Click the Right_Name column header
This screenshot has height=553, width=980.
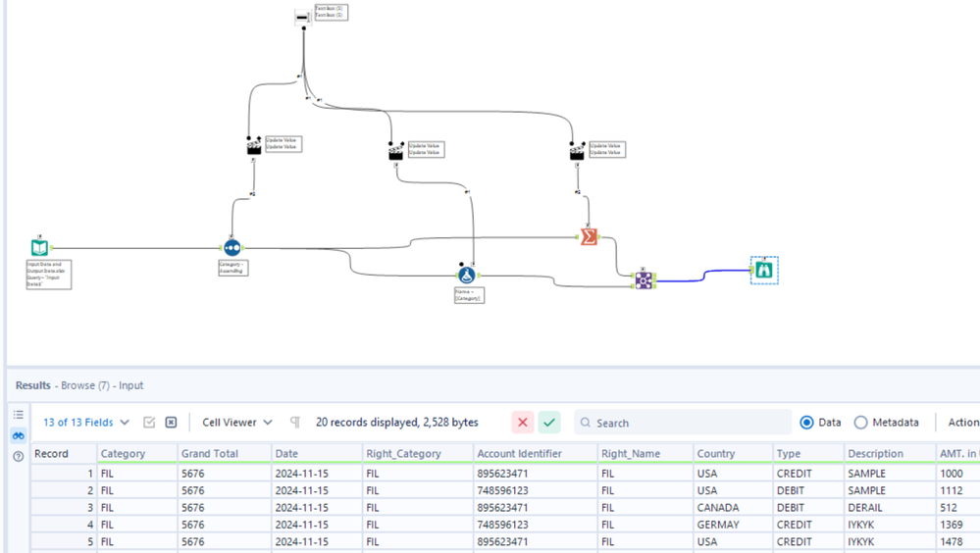(x=645, y=454)
